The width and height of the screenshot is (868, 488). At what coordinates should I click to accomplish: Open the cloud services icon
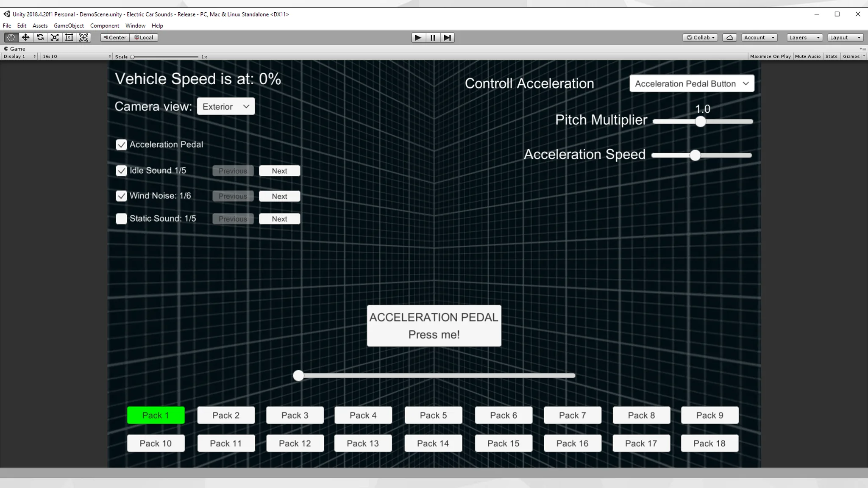click(x=729, y=37)
